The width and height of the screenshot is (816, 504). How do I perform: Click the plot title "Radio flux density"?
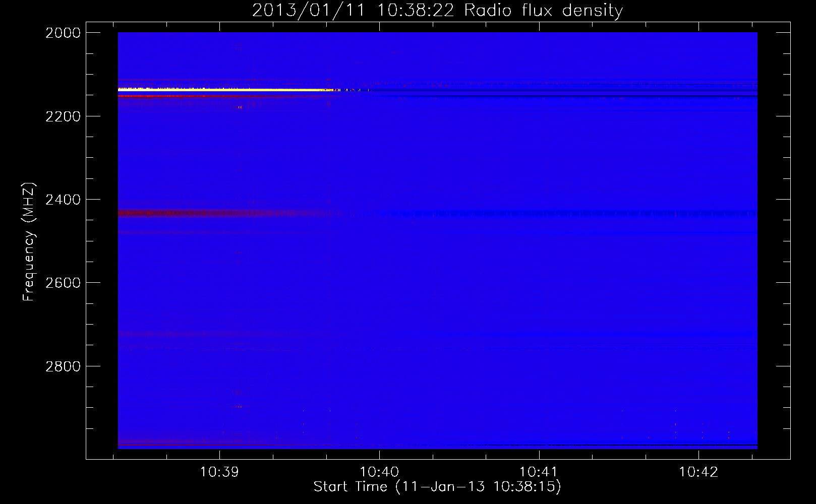click(543, 11)
